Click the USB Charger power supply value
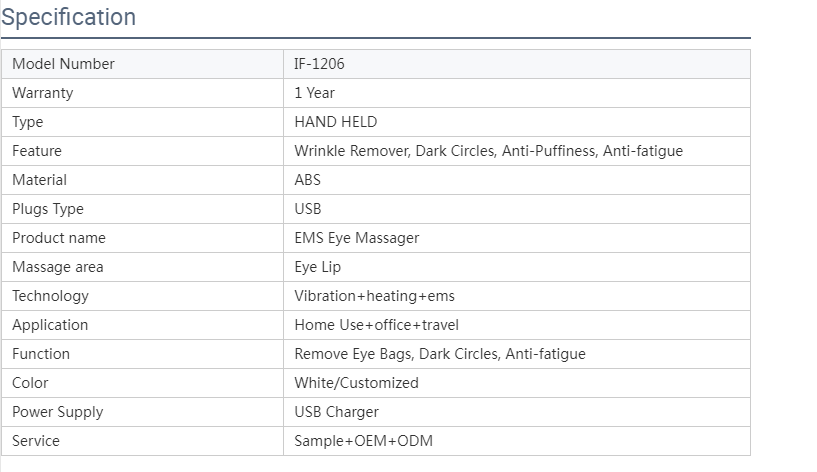The width and height of the screenshot is (817, 472). point(336,412)
